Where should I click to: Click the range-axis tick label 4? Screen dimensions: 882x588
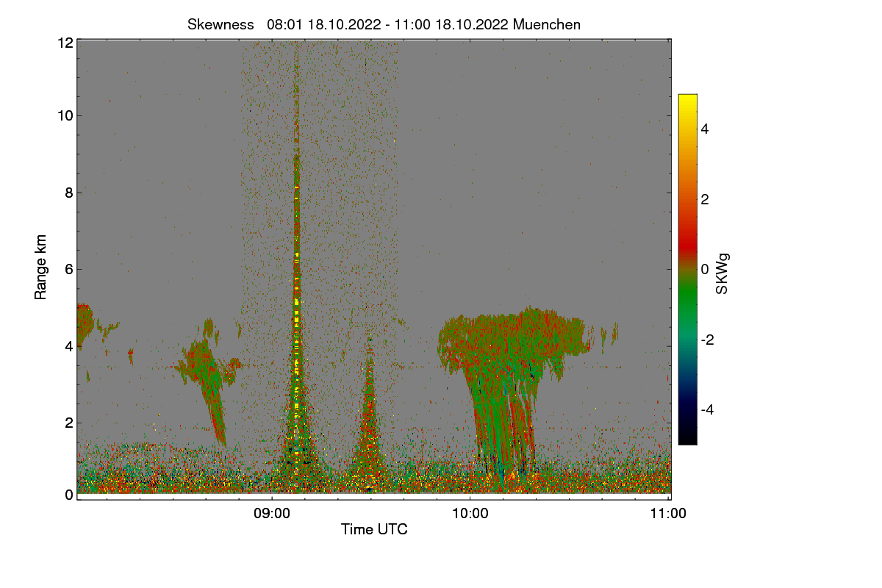point(68,345)
